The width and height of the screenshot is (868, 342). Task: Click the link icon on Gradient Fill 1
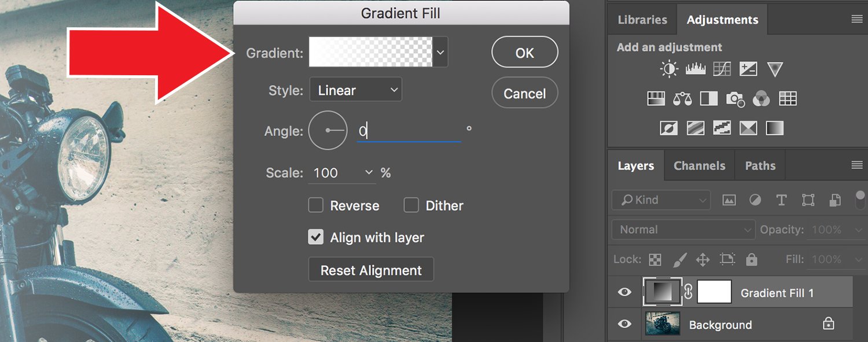[688, 293]
